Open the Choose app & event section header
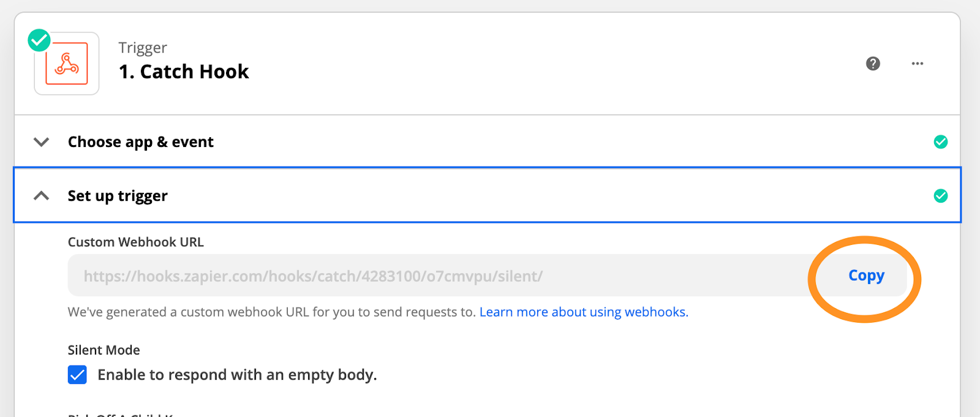The width and height of the screenshot is (980, 417). pyautogui.click(x=141, y=142)
